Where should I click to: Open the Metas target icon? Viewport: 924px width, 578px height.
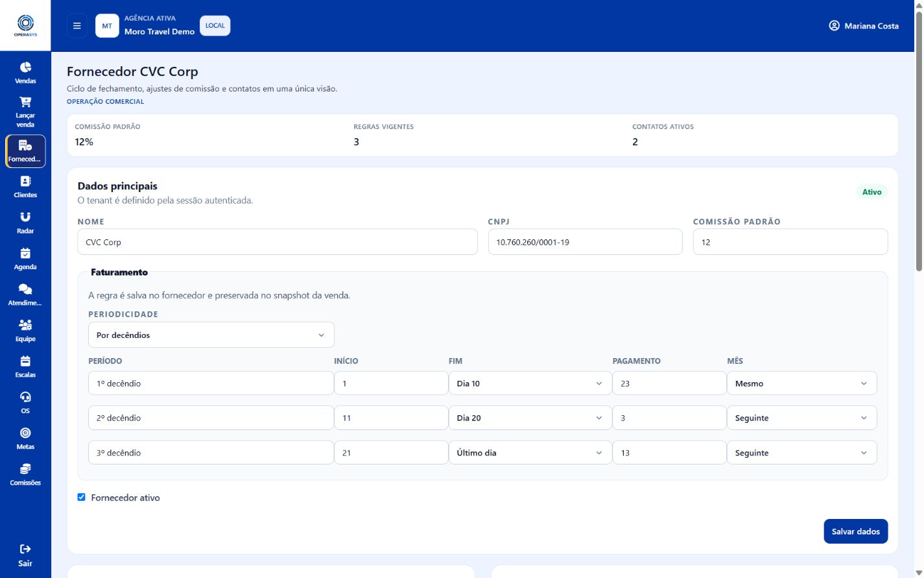pyautogui.click(x=25, y=433)
